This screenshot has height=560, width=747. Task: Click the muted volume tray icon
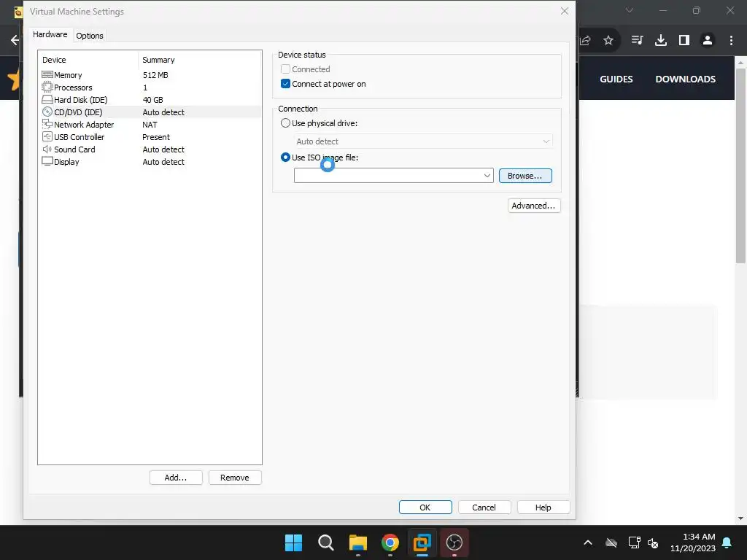coord(653,542)
